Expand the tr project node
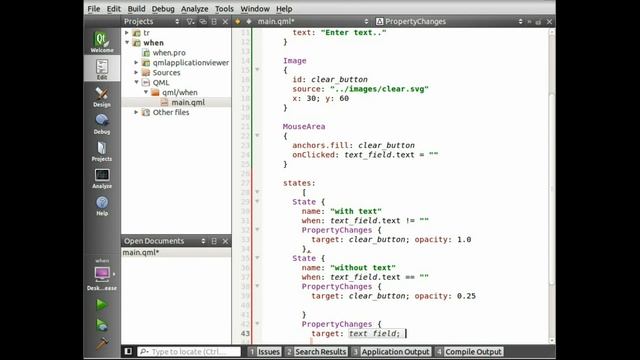 127,33
